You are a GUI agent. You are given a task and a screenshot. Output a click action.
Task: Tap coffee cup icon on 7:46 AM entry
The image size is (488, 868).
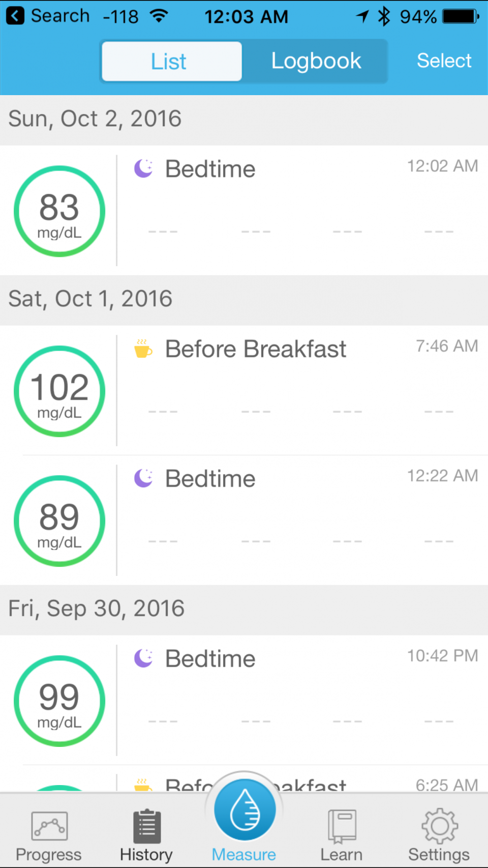pyautogui.click(x=143, y=349)
